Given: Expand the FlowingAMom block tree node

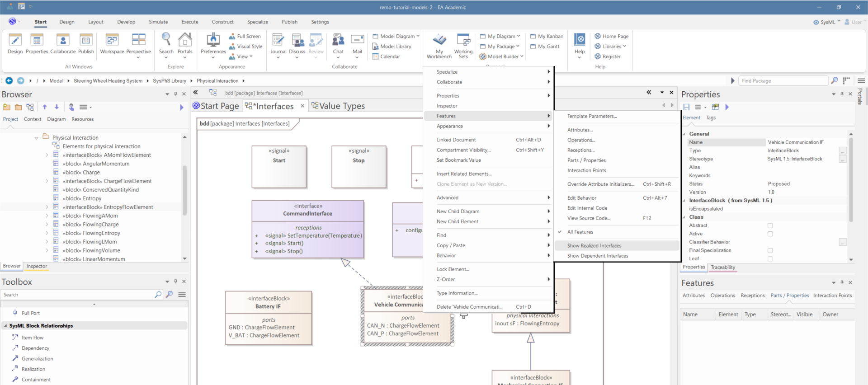Looking at the screenshot, I should [x=47, y=216].
